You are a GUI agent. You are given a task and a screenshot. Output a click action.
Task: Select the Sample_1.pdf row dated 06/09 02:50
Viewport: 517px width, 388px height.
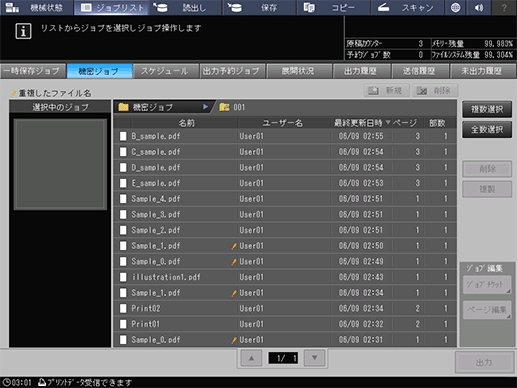[x=285, y=246]
